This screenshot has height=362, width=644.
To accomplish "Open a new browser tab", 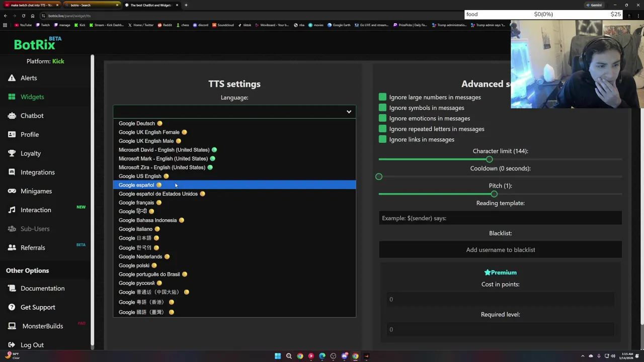I will click(x=186, y=5).
